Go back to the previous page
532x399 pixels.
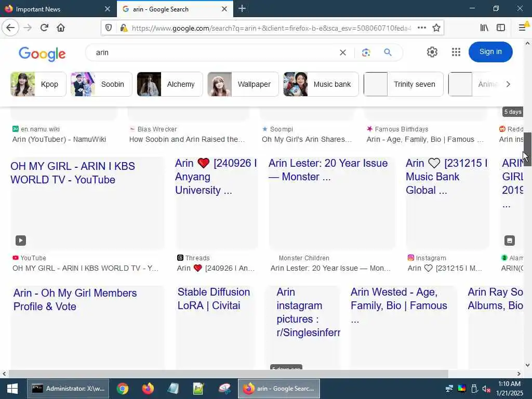(x=10, y=28)
